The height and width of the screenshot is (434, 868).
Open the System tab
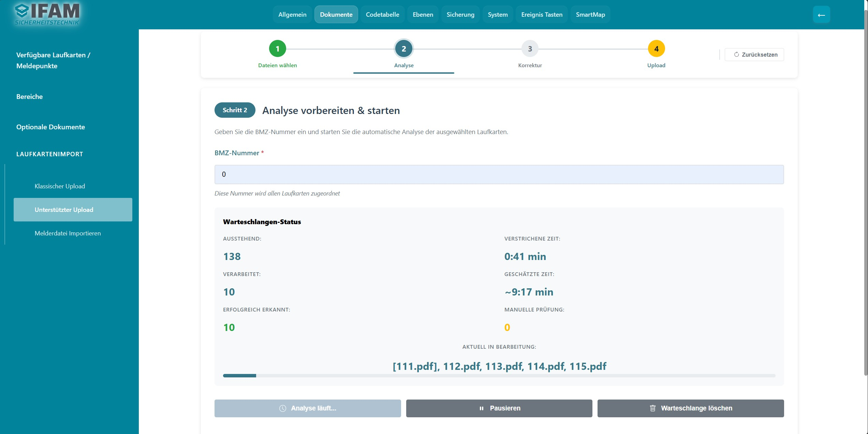(498, 15)
